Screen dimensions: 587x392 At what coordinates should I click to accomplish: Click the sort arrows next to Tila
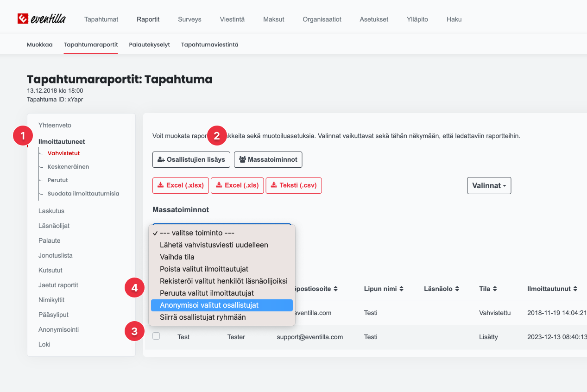click(x=495, y=289)
